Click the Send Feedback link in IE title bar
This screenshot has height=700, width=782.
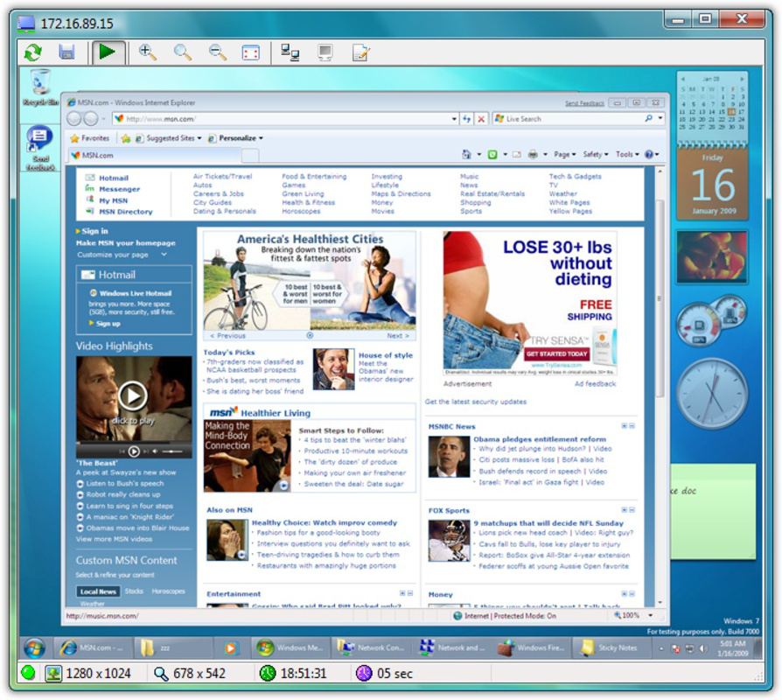[584, 103]
